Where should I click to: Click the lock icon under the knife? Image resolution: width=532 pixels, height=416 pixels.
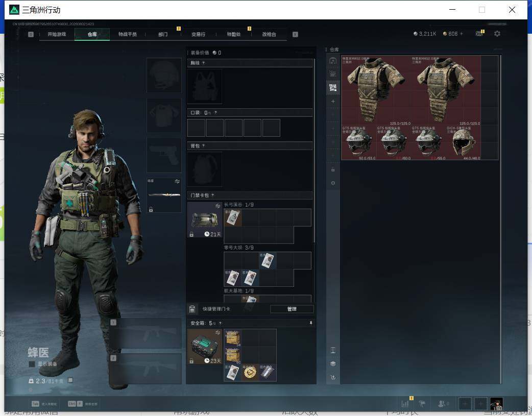coord(151,209)
